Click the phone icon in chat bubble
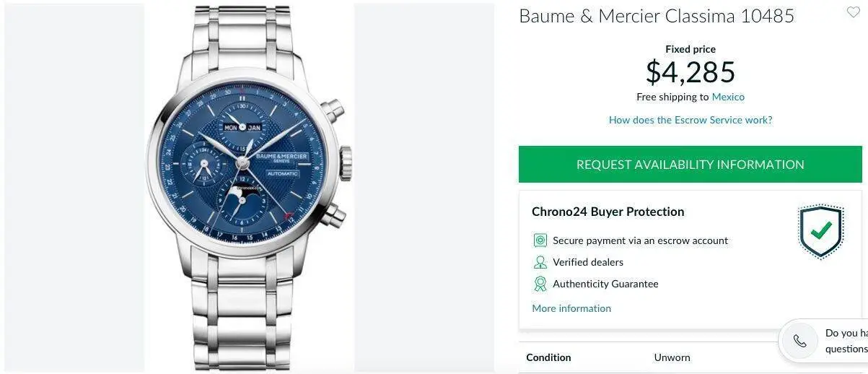Image resolution: width=868 pixels, height=374 pixels. (x=799, y=341)
